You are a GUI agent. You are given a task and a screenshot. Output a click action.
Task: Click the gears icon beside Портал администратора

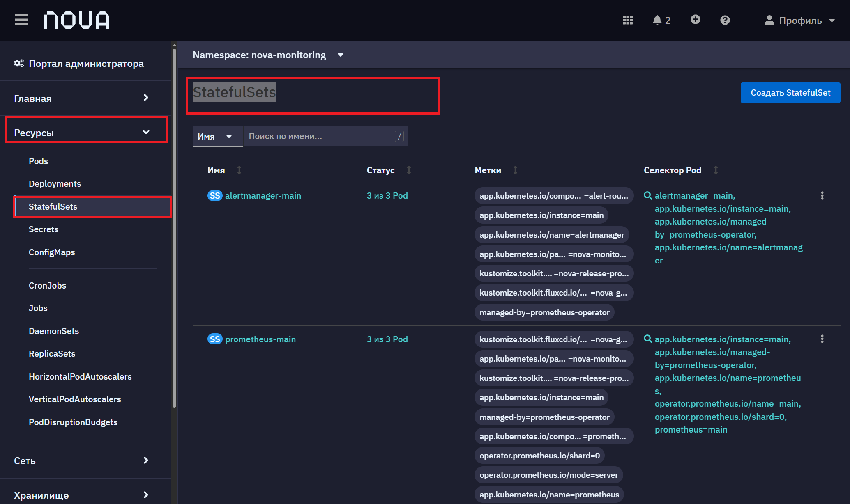tap(19, 63)
